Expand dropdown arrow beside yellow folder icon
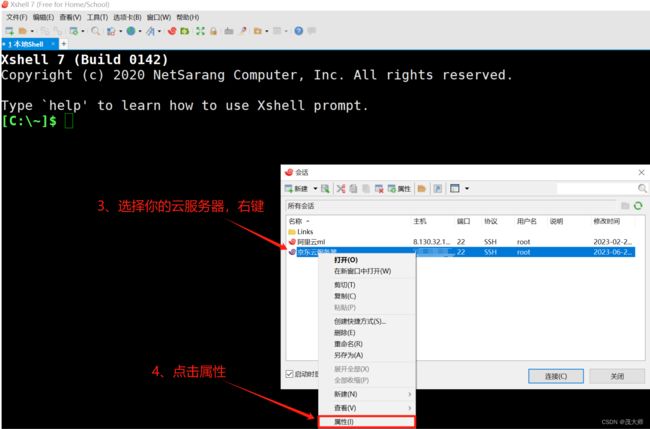The height and width of the screenshot is (429, 650). coord(267,31)
